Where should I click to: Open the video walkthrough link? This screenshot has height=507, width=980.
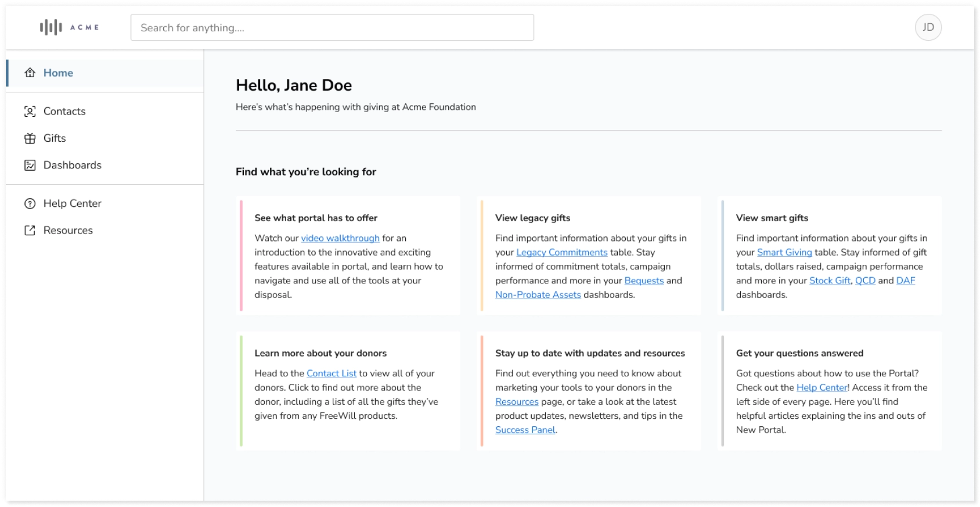pos(340,238)
